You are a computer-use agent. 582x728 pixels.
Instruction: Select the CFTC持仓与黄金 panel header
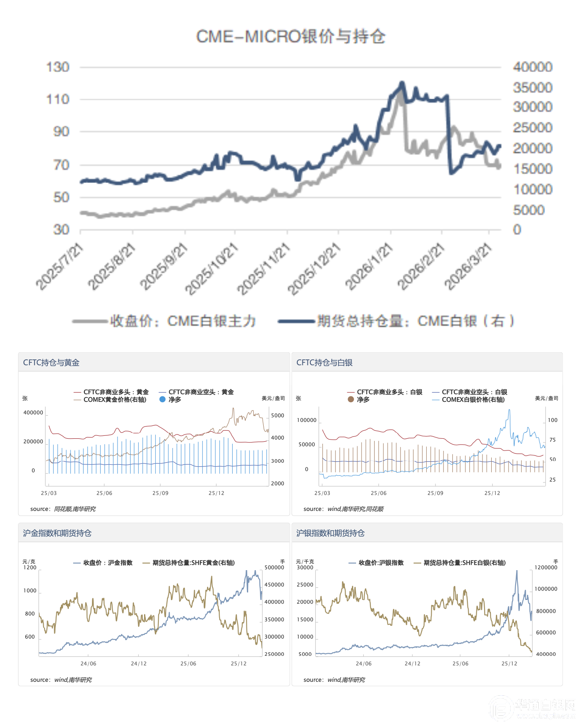pyautogui.click(x=51, y=363)
